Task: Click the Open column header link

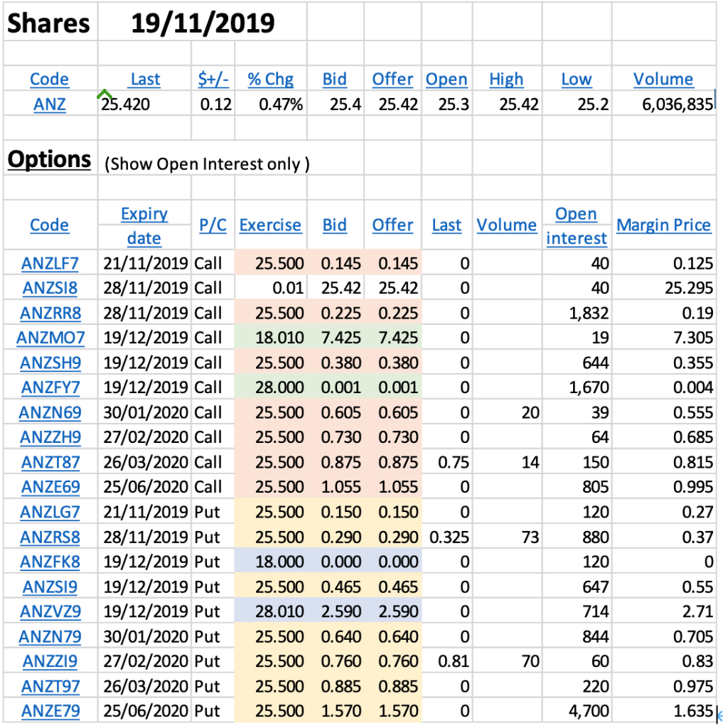Action: [x=446, y=79]
